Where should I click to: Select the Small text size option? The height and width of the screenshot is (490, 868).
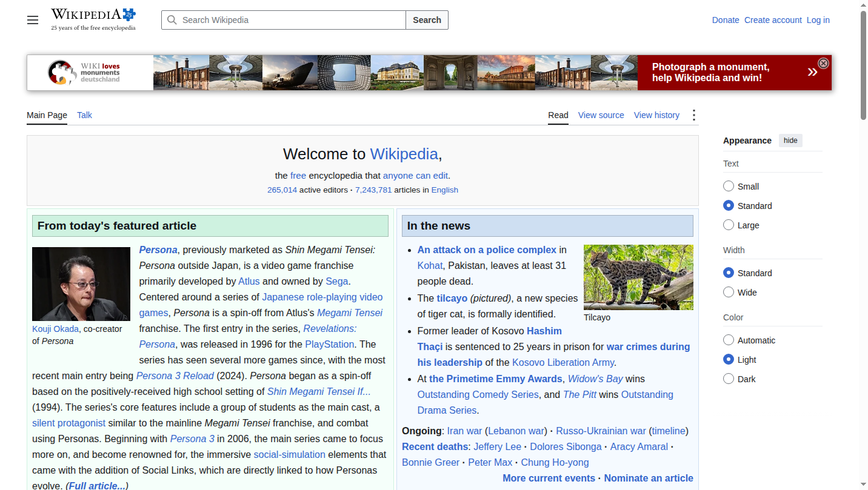[x=729, y=187]
